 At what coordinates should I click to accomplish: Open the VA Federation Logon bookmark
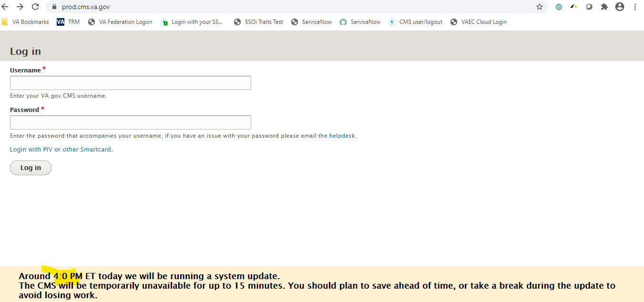point(120,22)
